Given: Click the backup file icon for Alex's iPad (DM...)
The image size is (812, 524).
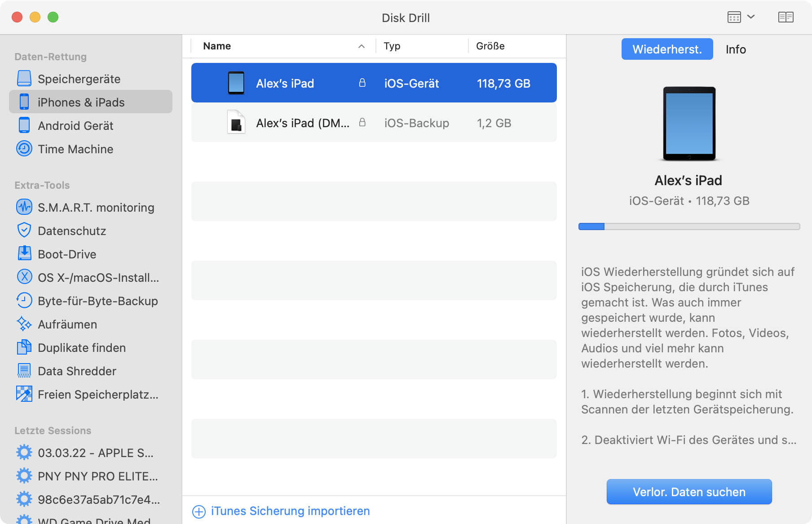Looking at the screenshot, I should tap(236, 122).
